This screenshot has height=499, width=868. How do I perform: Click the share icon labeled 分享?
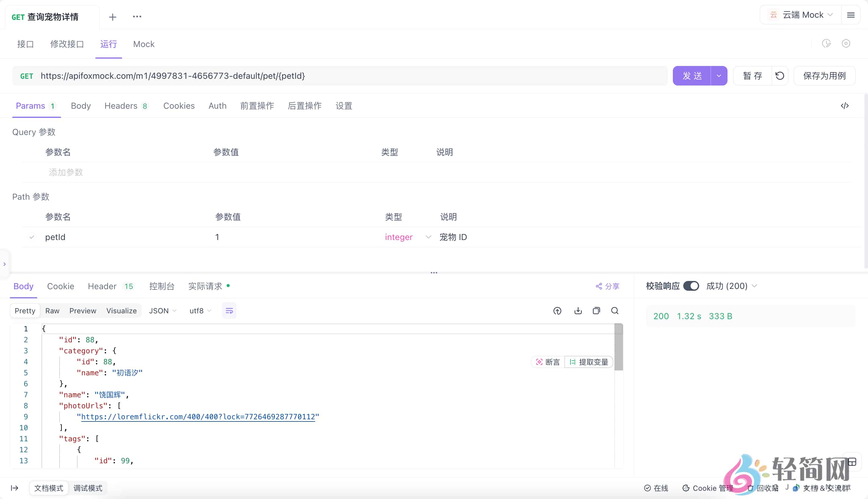607,286
